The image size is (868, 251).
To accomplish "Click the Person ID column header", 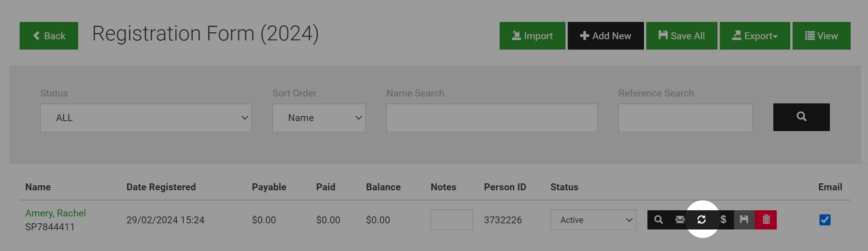I will (505, 187).
